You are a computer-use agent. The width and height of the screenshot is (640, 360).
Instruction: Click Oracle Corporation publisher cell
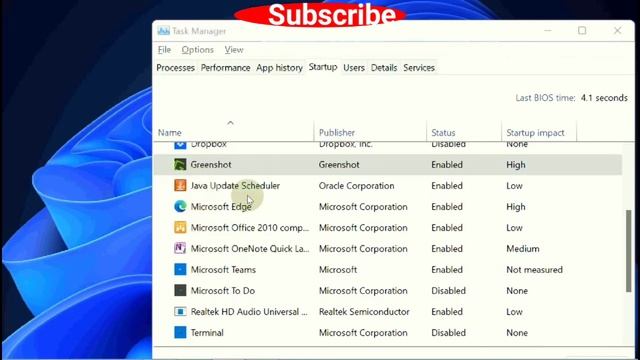[356, 186]
